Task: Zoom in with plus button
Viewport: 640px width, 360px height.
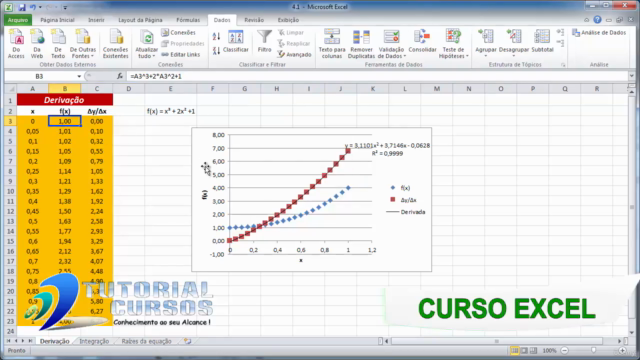Action: point(622,351)
